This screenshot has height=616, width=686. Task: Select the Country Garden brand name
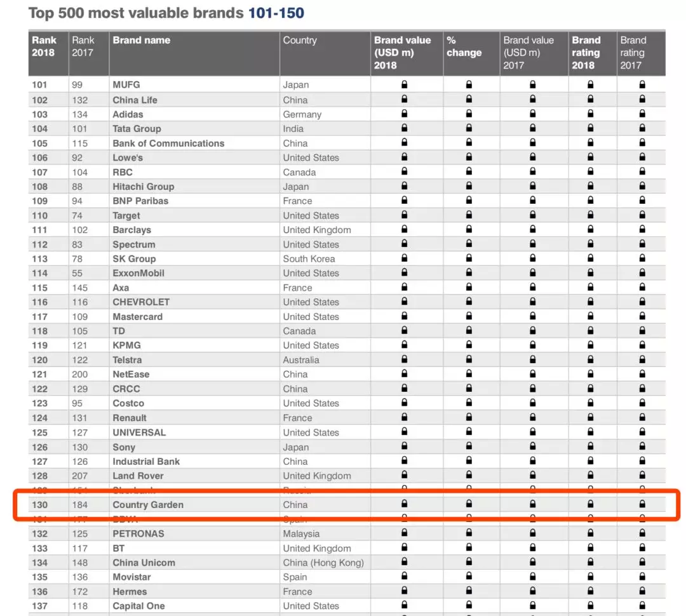pyautogui.click(x=148, y=505)
